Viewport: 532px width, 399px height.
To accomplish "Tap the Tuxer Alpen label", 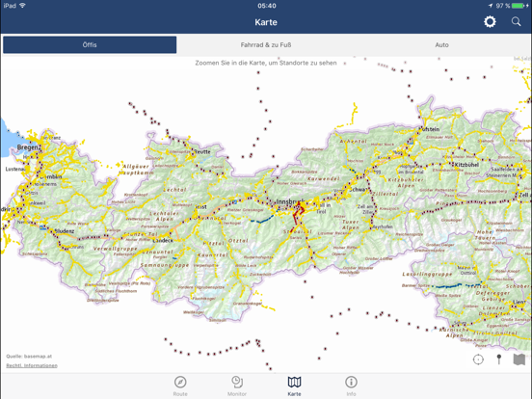I will coord(351,225).
